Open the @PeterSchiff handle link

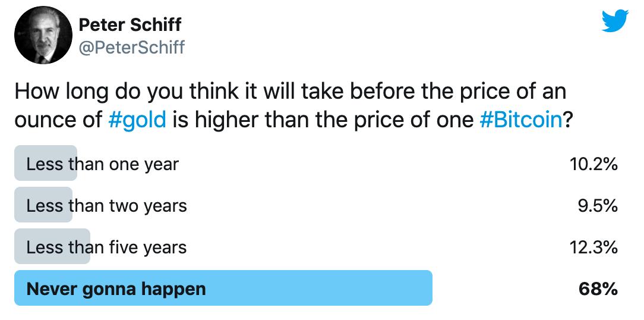(131, 48)
